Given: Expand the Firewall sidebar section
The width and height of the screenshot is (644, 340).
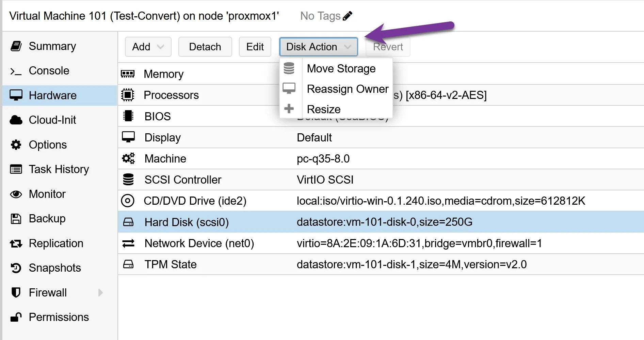Looking at the screenshot, I should point(100,292).
